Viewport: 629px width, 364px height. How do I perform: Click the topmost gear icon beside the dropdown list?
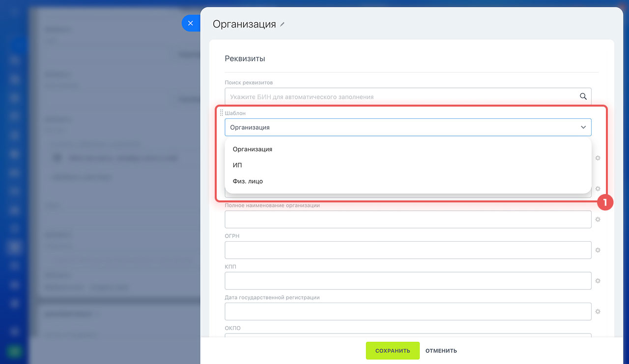tap(598, 158)
